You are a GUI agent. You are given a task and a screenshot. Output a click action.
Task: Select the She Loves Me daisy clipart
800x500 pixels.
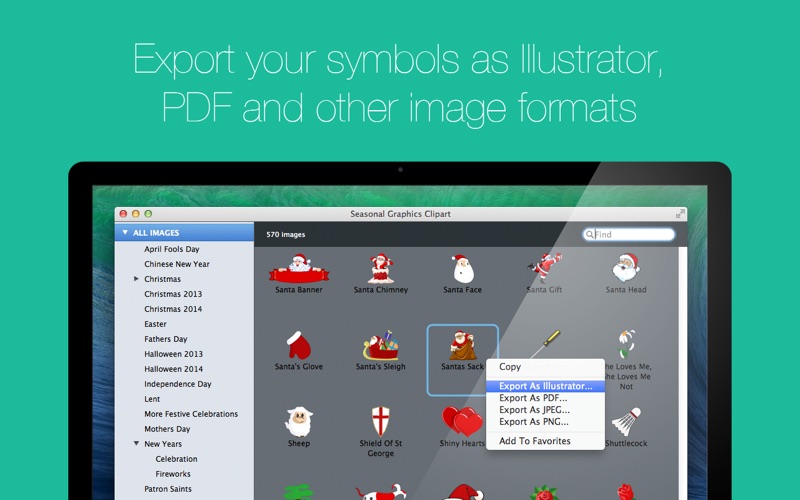click(627, 344)
